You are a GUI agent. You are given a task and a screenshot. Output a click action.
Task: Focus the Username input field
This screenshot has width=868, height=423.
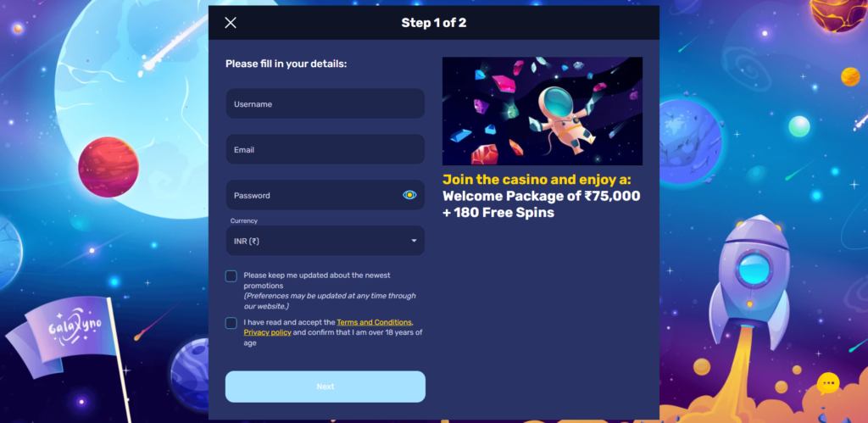325,103
